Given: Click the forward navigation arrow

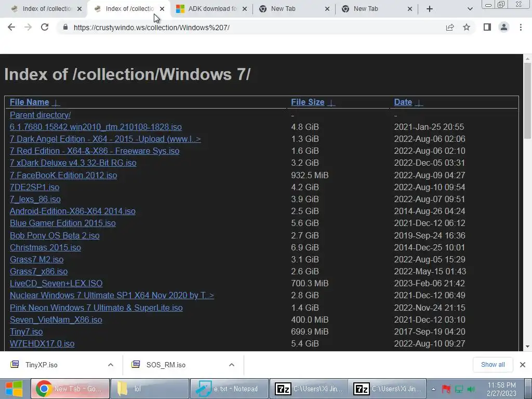Looking at the screenshot, I should [x=28, y=27].
